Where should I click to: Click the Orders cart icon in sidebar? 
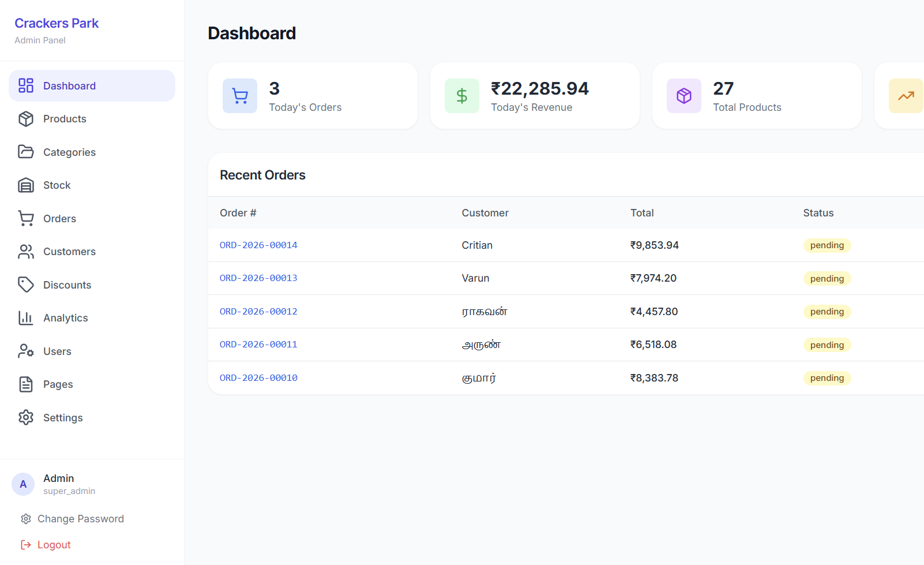26,218
